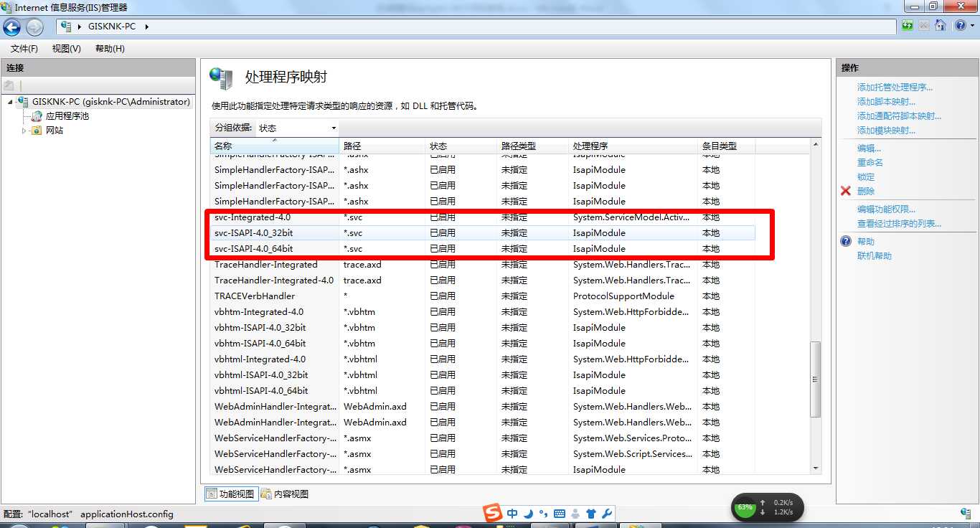This screenshot has width=980, height=528.
Task: Select the svc-ISAPI-4.0_64bit row
Action: (482, 249)
